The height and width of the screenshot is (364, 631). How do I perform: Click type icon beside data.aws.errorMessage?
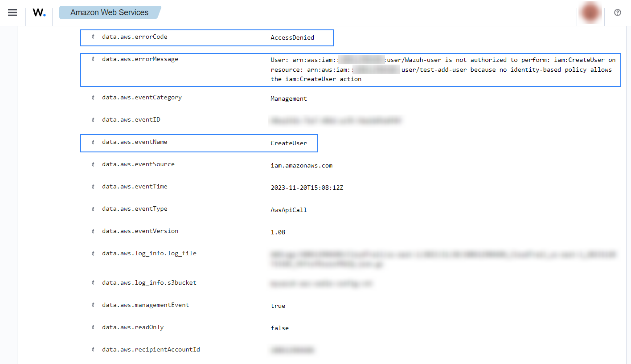pos(93,59)
